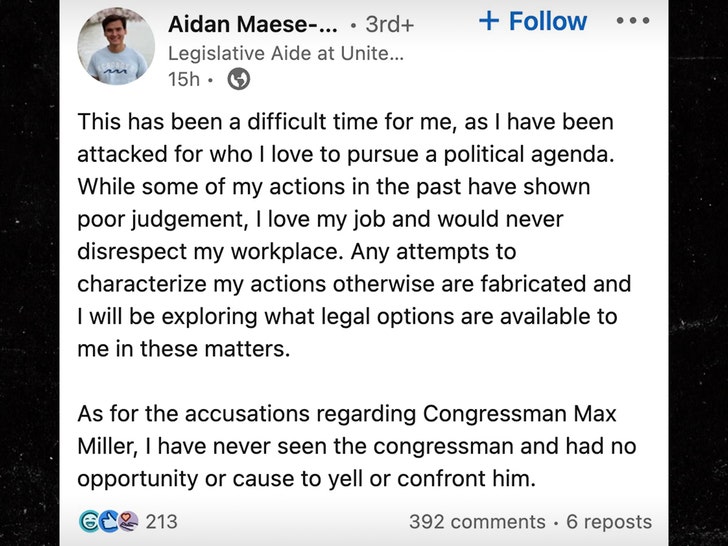Click the 15h post timestamp
The image size is (728, 546).
(x=183, y=79)
